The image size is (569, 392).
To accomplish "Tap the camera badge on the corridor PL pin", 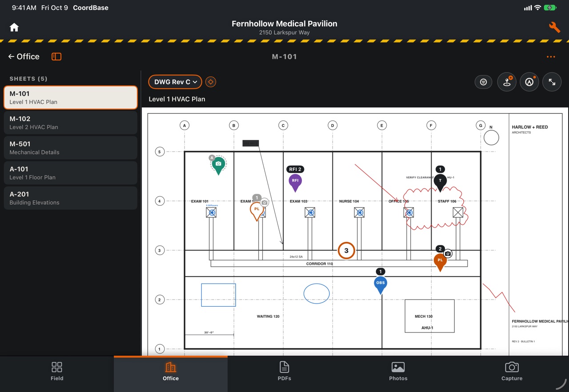I will 448,254.
